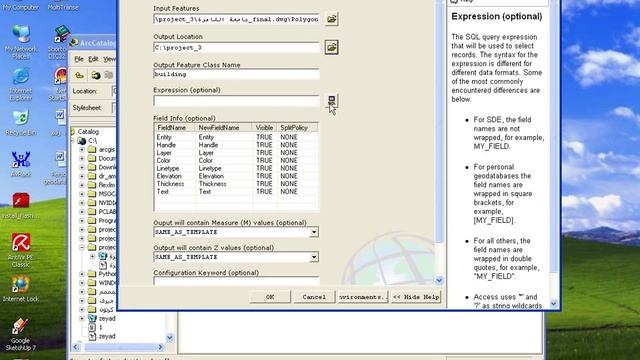Open Z values SAME_AS_TEMPLATE dropdown
The image size is (640, 360).
point(313,257)
